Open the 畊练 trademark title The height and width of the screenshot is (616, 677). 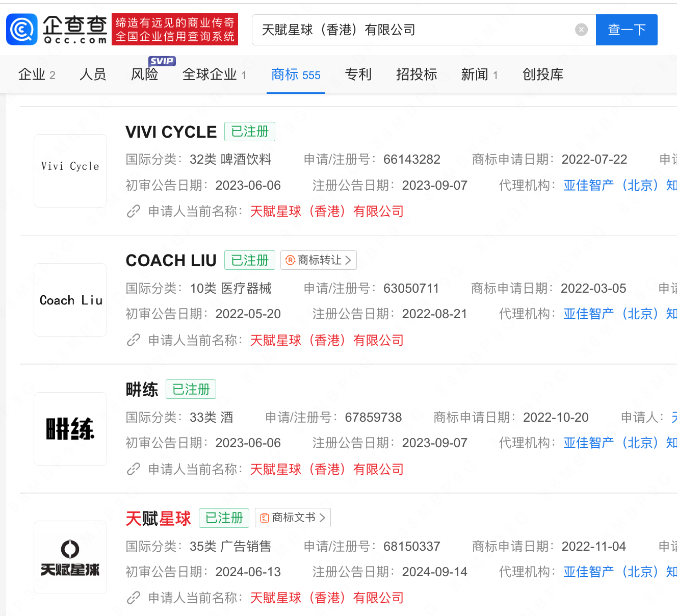142,390
